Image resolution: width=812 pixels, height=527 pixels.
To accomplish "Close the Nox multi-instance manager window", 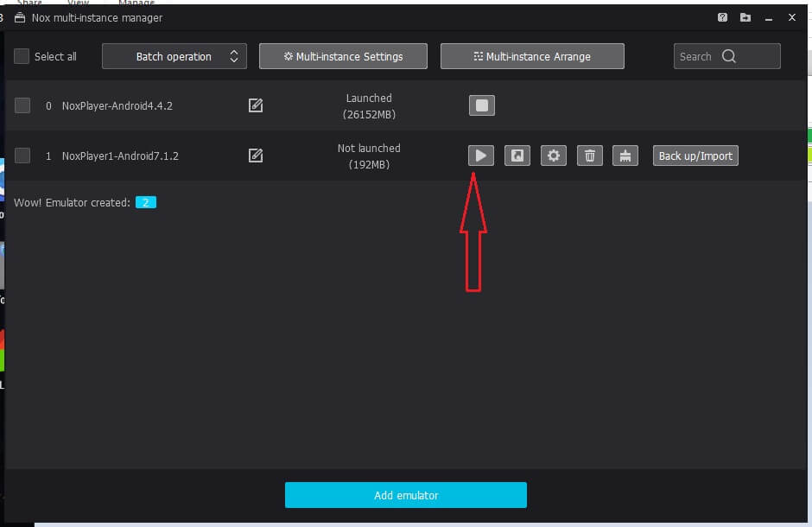I will coord(792,17).
